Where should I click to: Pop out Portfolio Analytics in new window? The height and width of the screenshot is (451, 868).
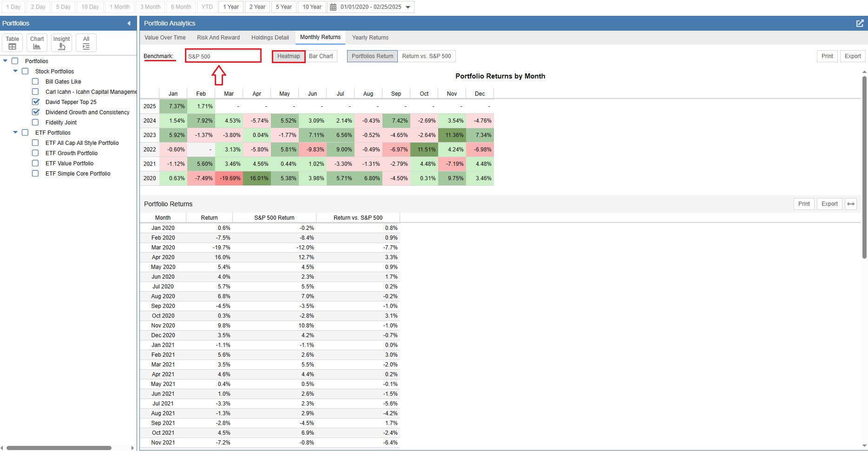860,23
